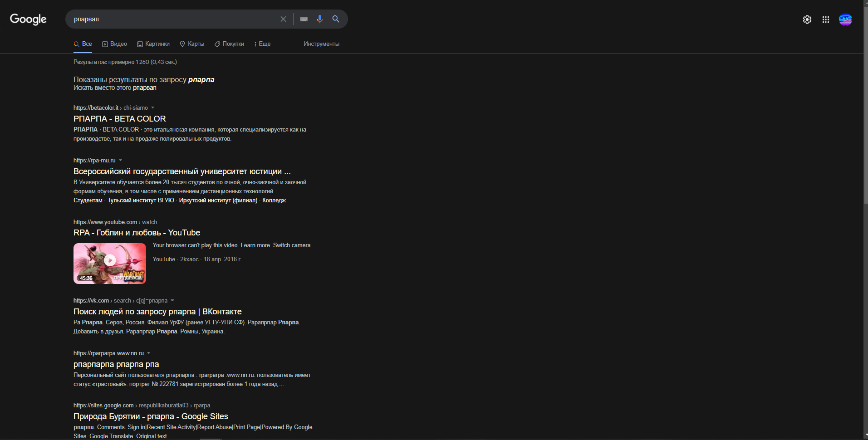Open the Иркутский институт (филиал) sitelink

pyautogui.click(x=218, y=200)
